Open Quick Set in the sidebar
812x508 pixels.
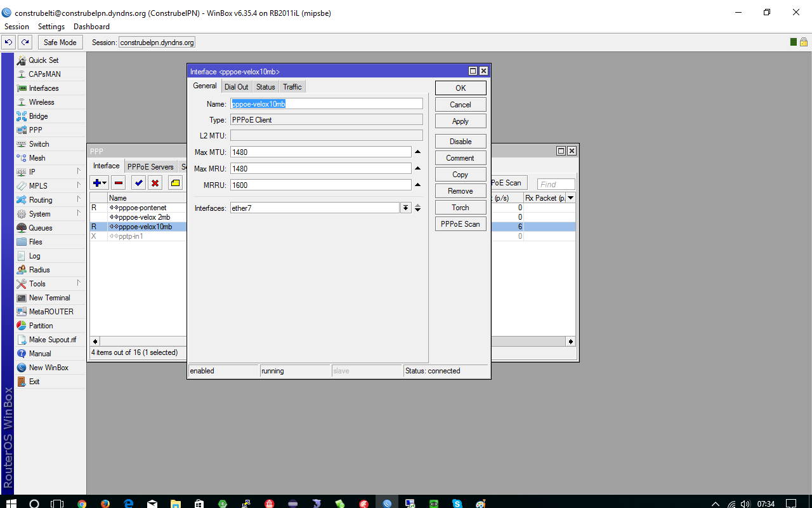pyautogui.click(x=43, y=60)
